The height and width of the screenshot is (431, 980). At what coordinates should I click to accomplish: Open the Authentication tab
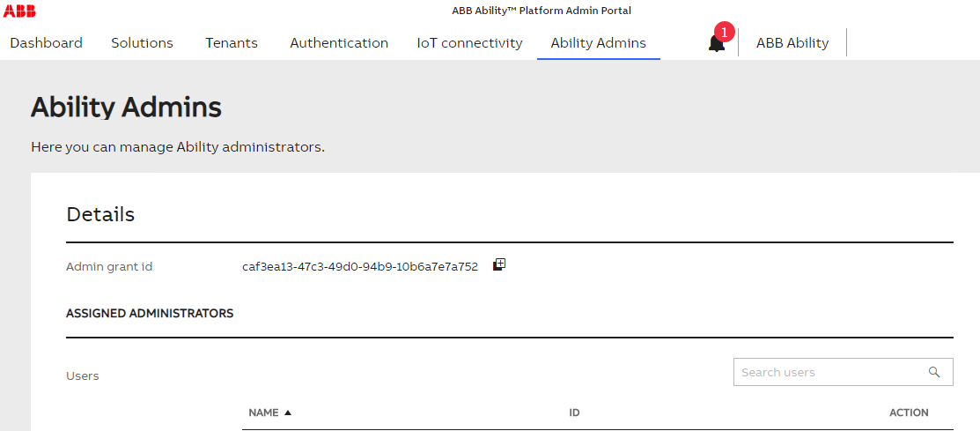pyautogui.click(x=339, y=43)
